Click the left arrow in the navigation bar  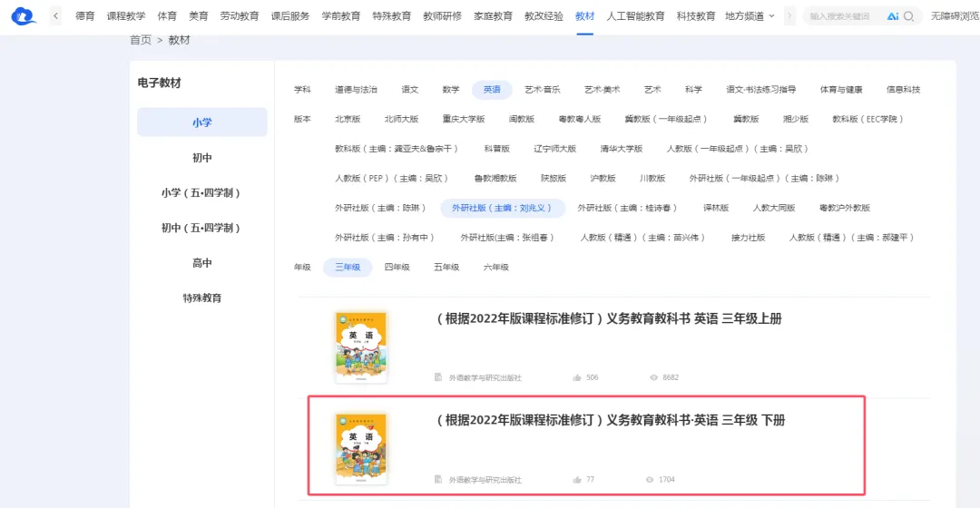(55, 16)
